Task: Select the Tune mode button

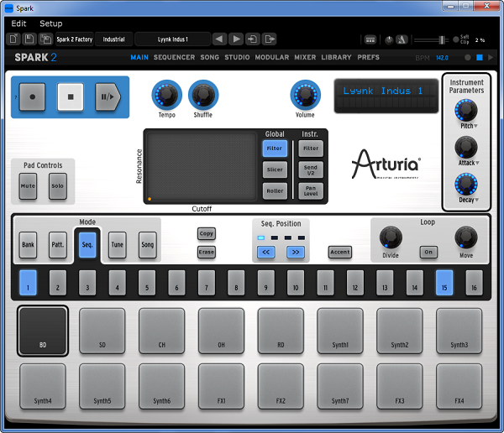Action: [x=118, y=245]
